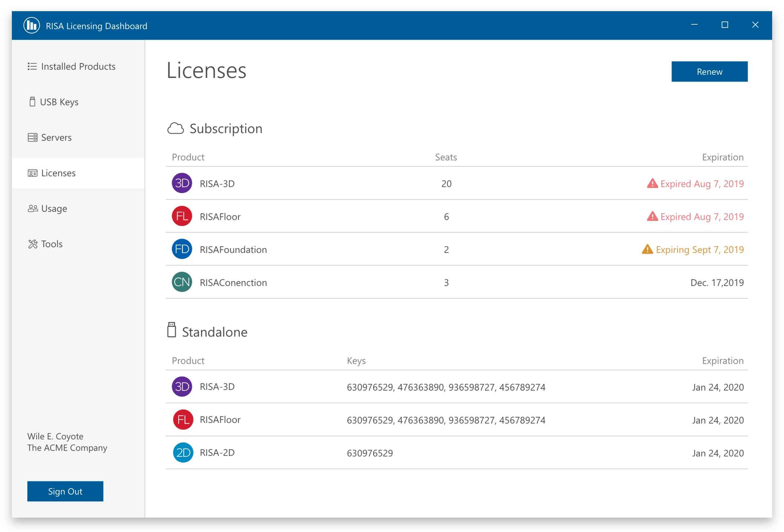784x532 pixels.
Task: Click the Standalone Expiration column header
Action: pos(723,361)
